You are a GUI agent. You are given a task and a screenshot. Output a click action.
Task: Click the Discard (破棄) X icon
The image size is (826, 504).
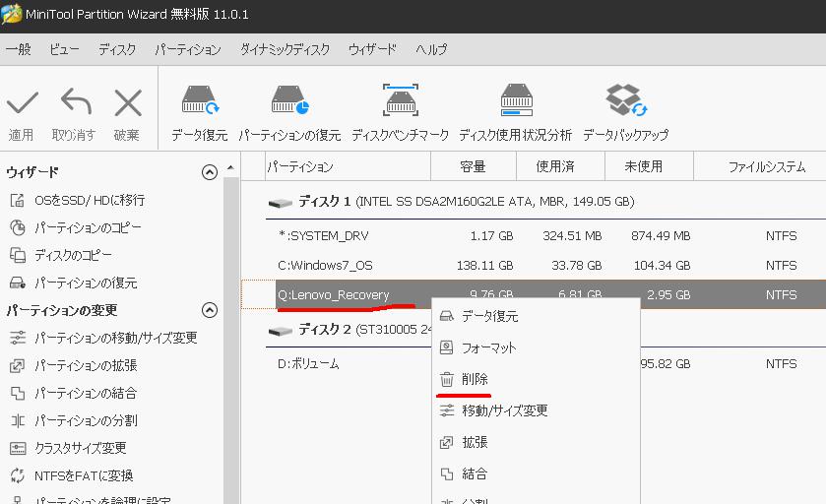[128, 102]
